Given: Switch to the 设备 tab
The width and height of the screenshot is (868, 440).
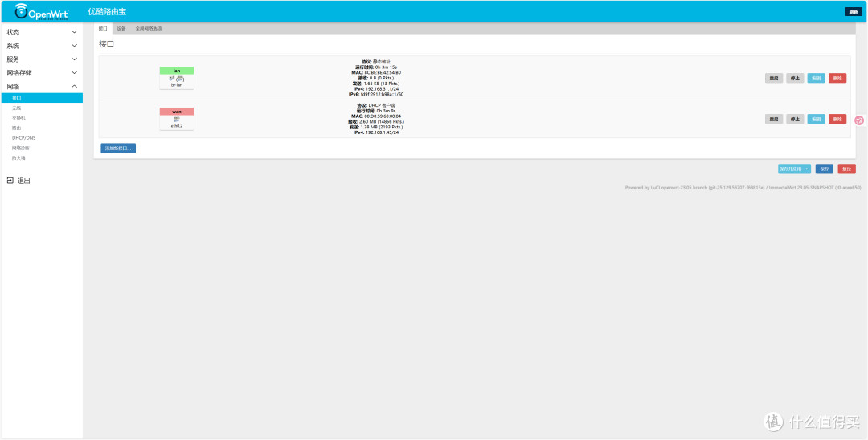Looking at the screenshot, I should [121, 28].
